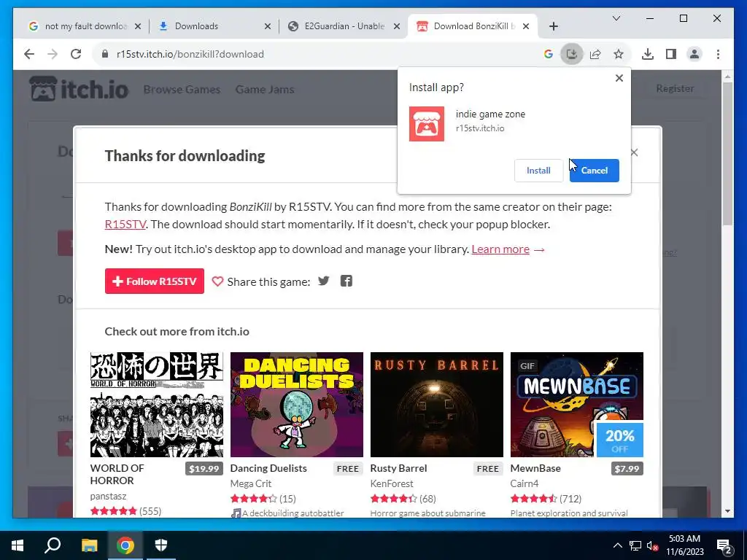Click the address bar URL field
The image size is (747, 560).
(314, 54)
